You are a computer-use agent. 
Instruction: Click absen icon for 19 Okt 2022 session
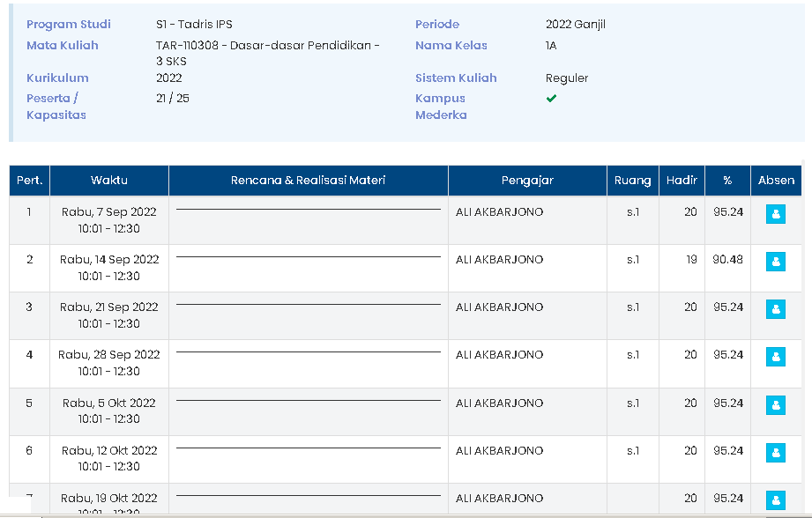coord(776,499)
